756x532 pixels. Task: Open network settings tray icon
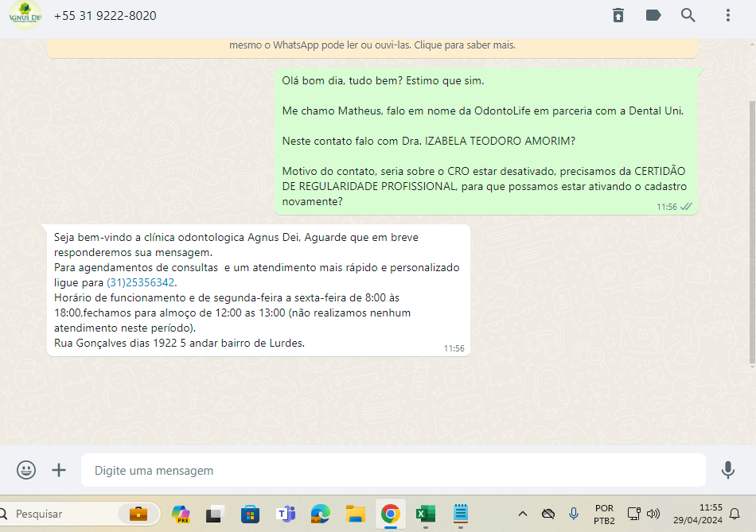[x=634, y=514]
